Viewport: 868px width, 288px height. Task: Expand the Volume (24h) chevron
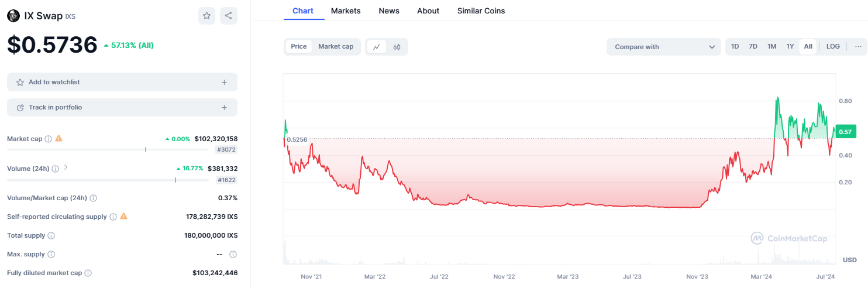coord(66,167)
